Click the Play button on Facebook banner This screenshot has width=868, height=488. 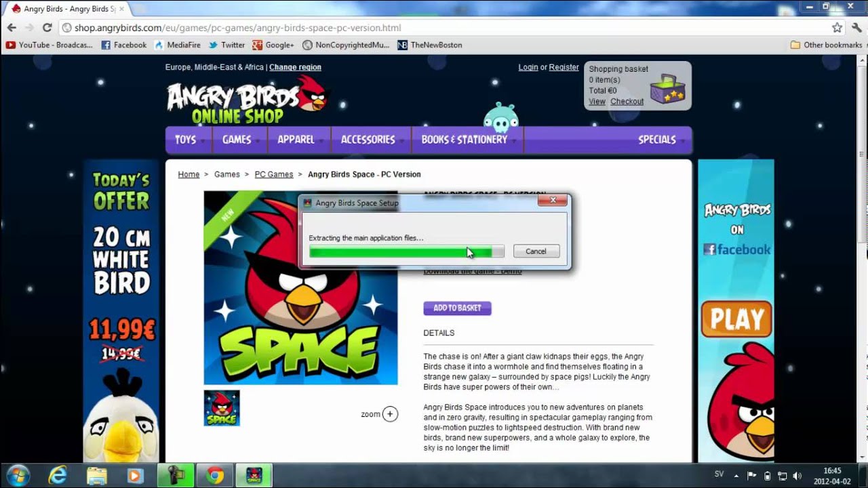736,319
